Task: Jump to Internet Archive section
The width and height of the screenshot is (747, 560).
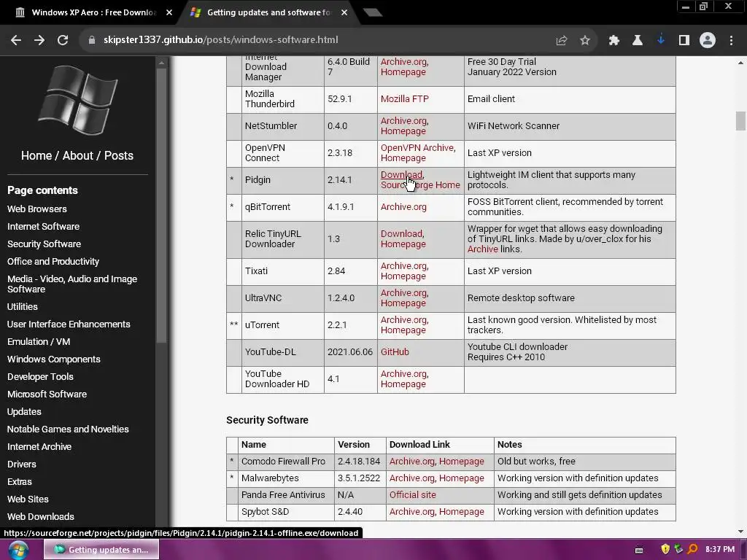Action: point(39,447)
